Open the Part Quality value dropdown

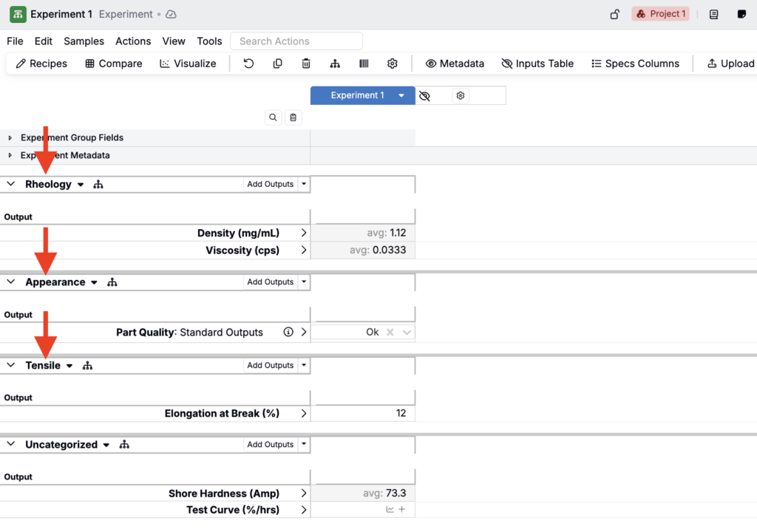coord(407,332)
